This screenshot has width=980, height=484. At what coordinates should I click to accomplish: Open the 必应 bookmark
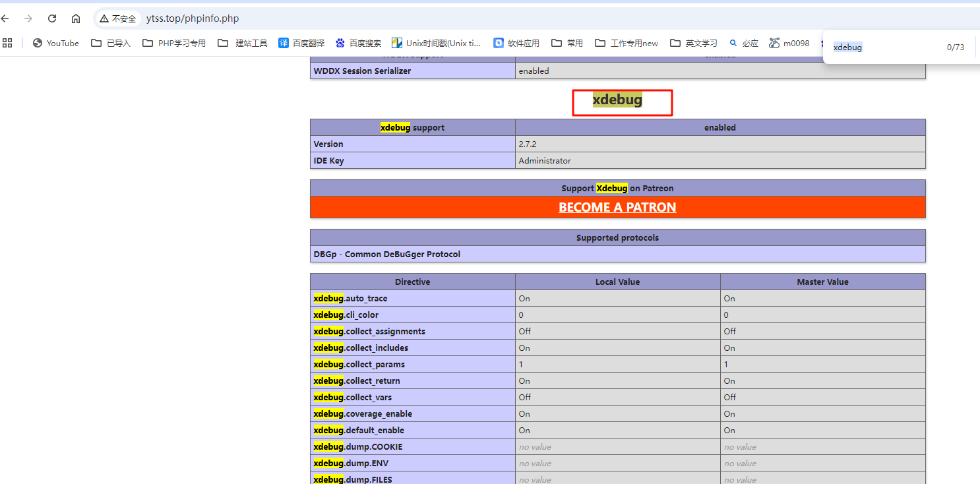point(744,43)
